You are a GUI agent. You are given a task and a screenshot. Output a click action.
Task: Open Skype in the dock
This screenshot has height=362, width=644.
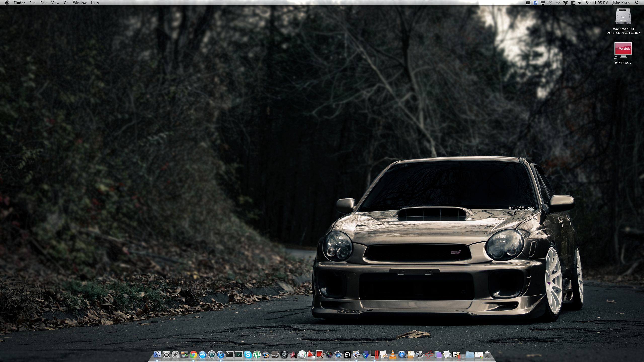click(248, 355)
